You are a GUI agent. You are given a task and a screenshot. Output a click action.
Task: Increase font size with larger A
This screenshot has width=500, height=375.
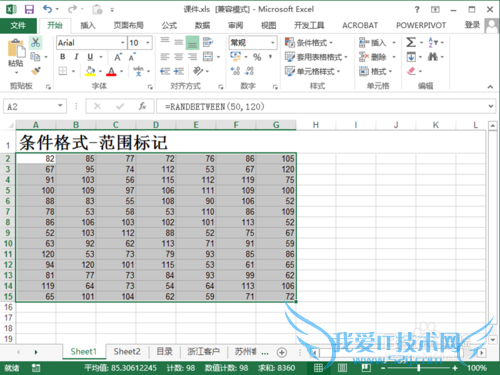118,57
